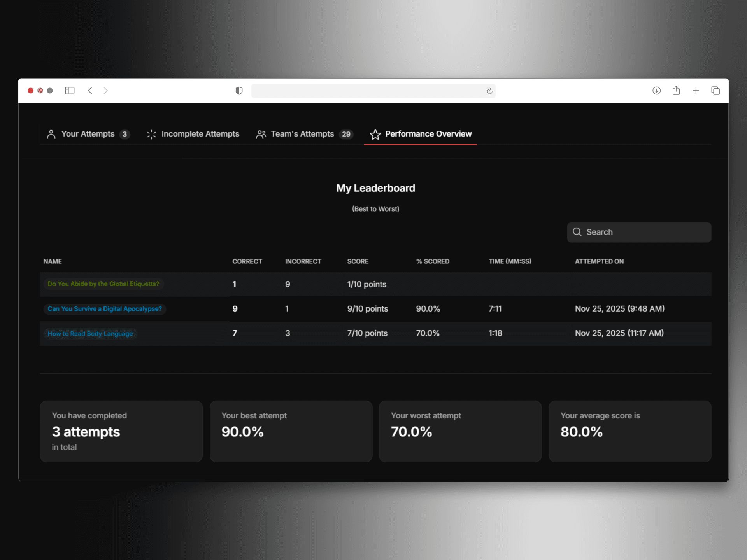Switch to the Your Attempts tab

[88, 134]
